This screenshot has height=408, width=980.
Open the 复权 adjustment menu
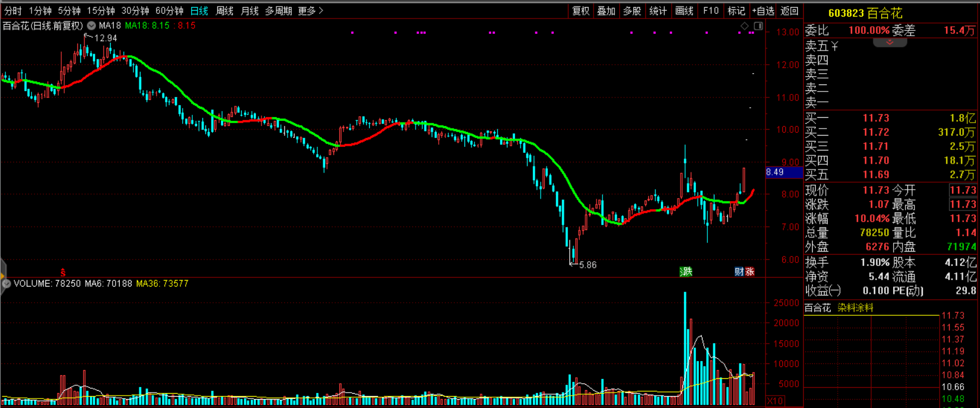pyautogui.click(x=580, y=11)
